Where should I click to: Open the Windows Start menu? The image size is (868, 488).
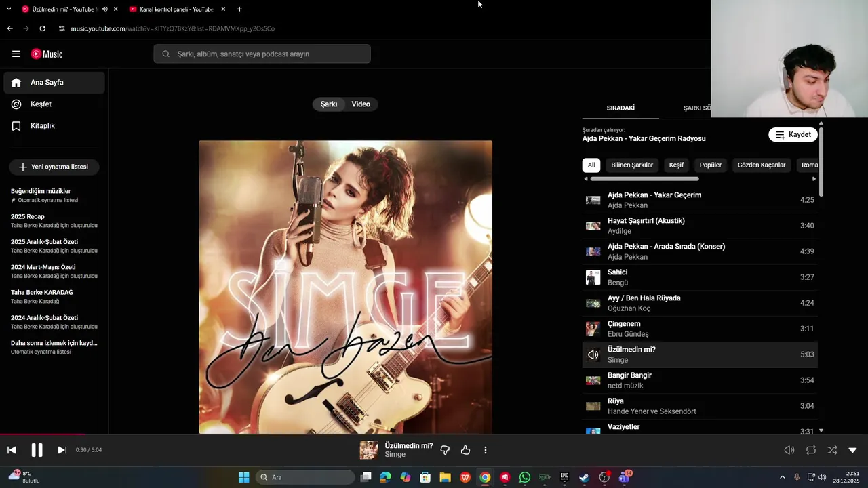[x=244, y=477]
